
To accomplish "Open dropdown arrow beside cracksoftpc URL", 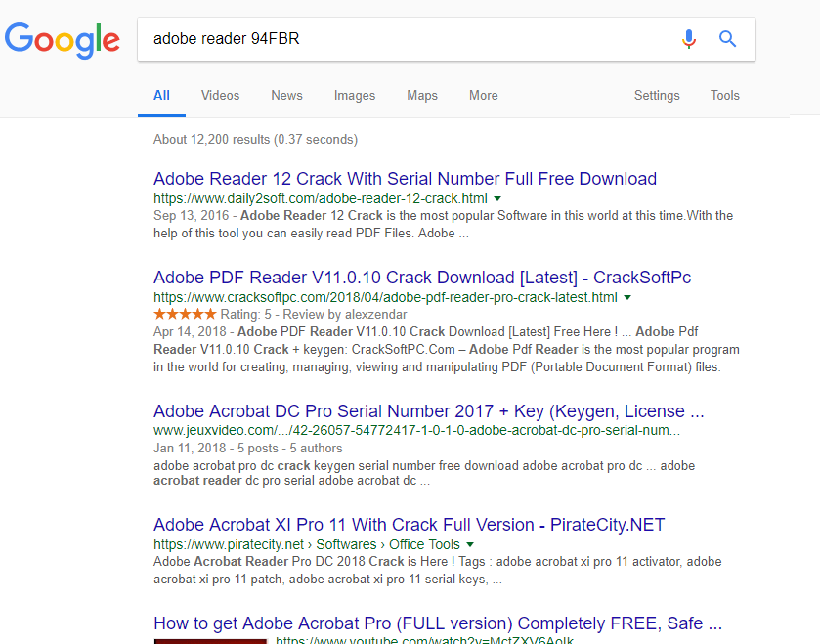I will [627, 297].
